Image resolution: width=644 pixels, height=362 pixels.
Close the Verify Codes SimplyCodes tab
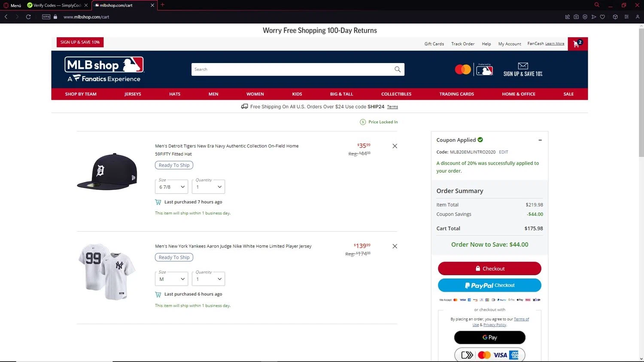pyautogui.click(x=86, y=5)
